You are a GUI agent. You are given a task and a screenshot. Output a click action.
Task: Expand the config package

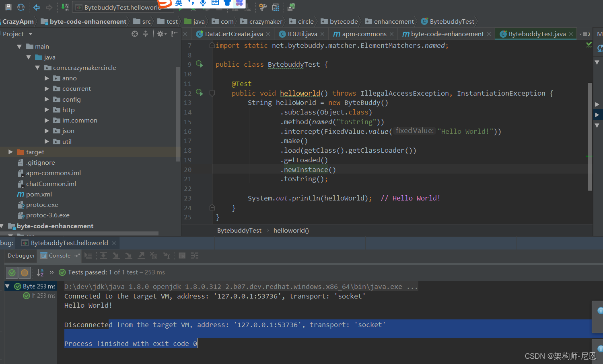(x=47, y=99)
